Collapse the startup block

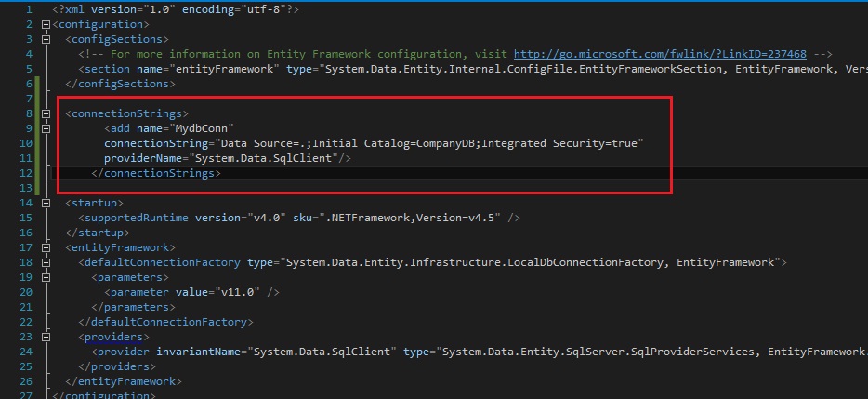[46, 204]
